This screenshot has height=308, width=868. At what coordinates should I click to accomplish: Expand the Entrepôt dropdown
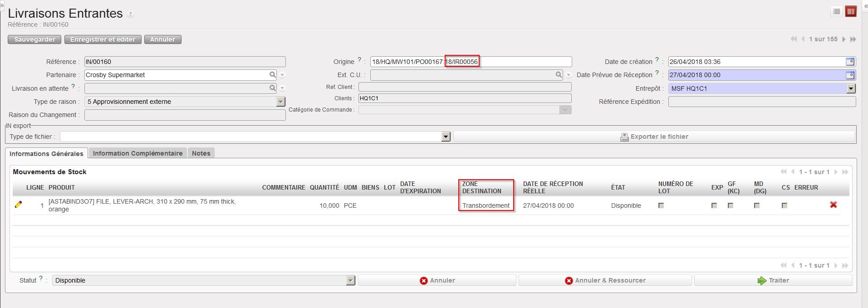[x=851, y=88]
